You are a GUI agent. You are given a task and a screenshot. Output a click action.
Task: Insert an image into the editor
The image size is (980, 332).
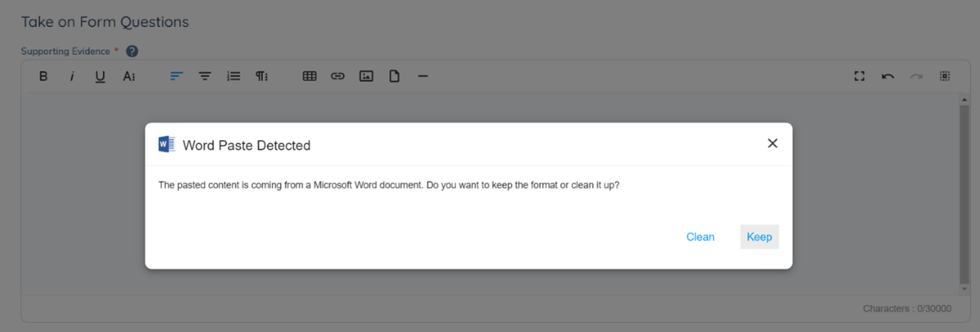pyautogui.click(x=366, y=76)
